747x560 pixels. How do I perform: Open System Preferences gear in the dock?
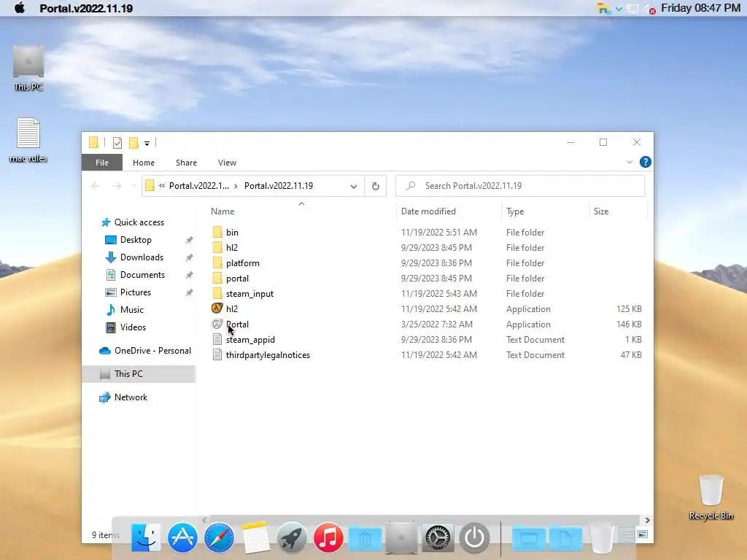(x=438, y=537)
